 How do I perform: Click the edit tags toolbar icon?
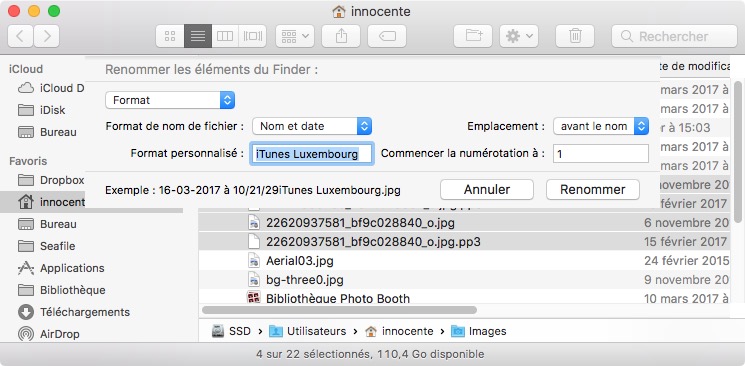click(x=387, y=36)
